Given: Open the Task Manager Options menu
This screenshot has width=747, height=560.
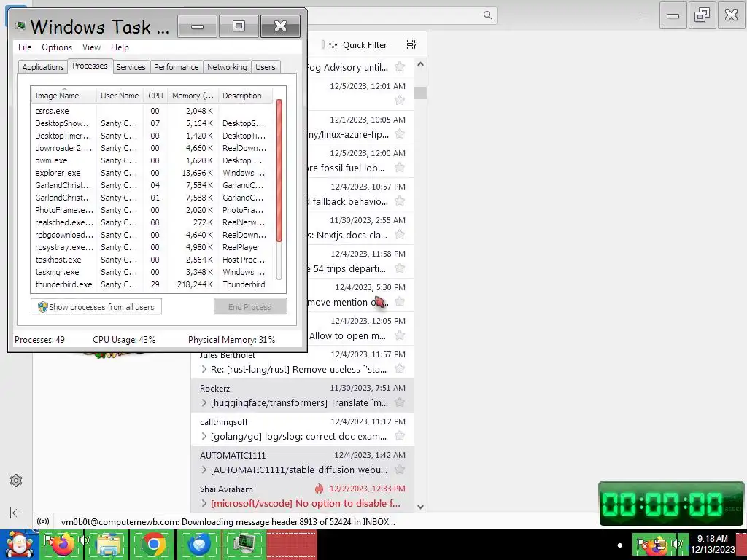Looking at the screenshot, I should click(x=57, y=47).
